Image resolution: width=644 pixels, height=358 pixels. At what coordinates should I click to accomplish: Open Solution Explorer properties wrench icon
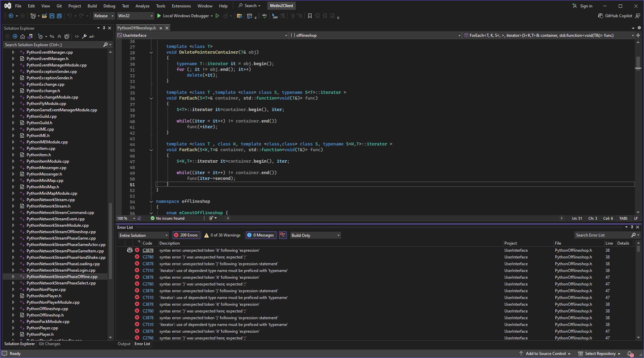click(x=84, y=36)
